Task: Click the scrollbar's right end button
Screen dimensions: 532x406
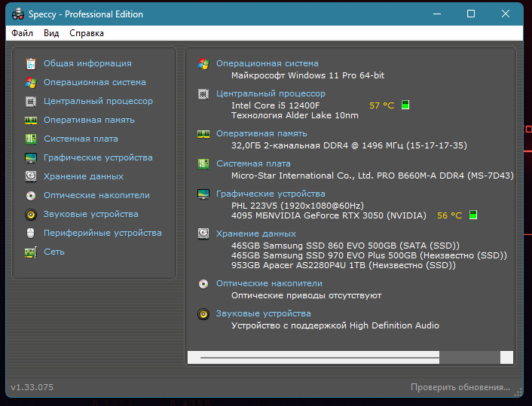Action: coord(506,358)
